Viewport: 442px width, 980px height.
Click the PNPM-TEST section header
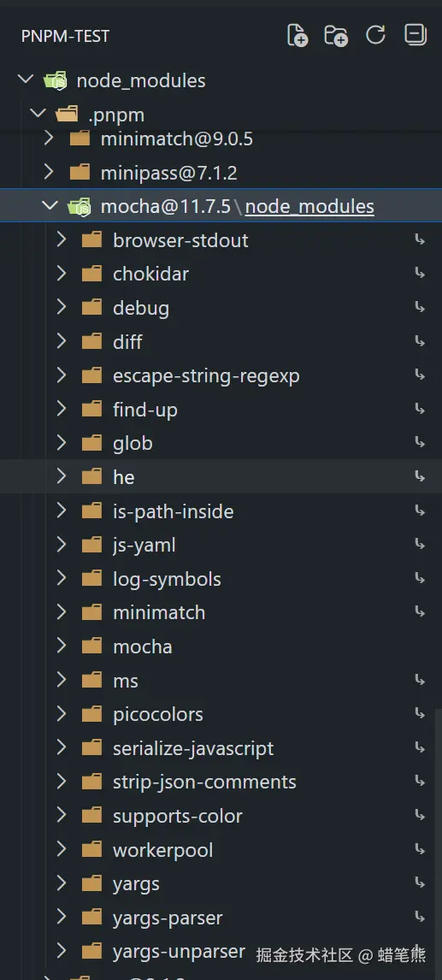click(65, 36)
